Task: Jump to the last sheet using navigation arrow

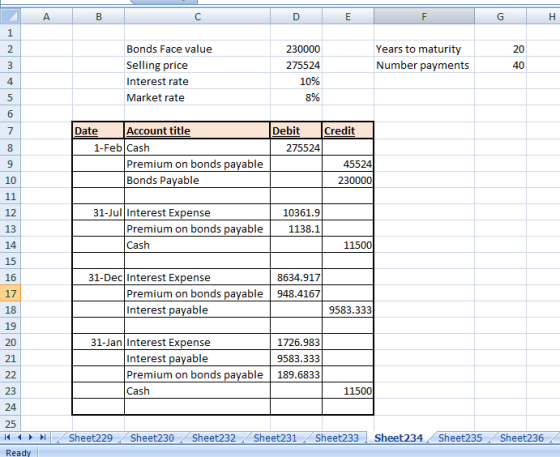Action: (43, 437)
